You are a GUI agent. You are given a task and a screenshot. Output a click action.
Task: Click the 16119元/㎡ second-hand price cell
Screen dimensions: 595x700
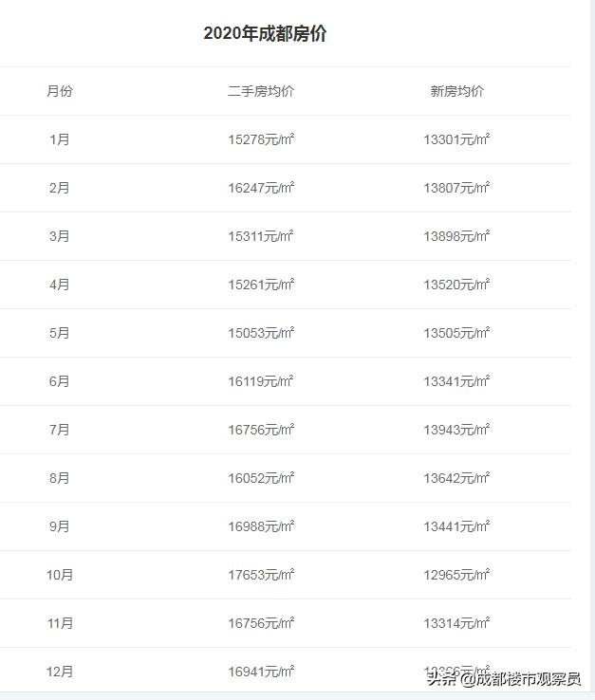point(261,381)
